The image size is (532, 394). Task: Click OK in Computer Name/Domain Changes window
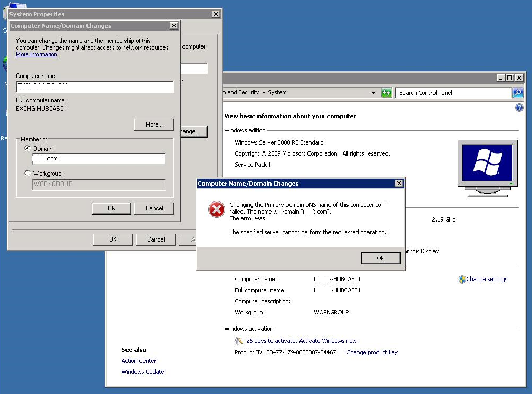[111, 208]
